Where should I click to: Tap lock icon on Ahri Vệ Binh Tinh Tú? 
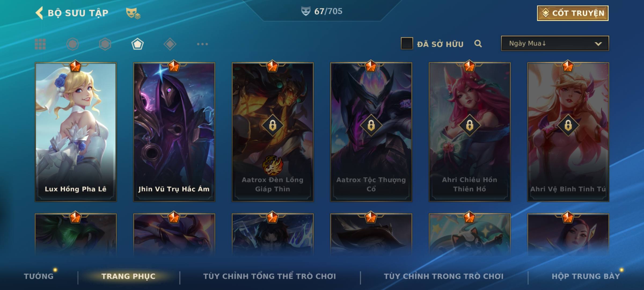point(568,125)
